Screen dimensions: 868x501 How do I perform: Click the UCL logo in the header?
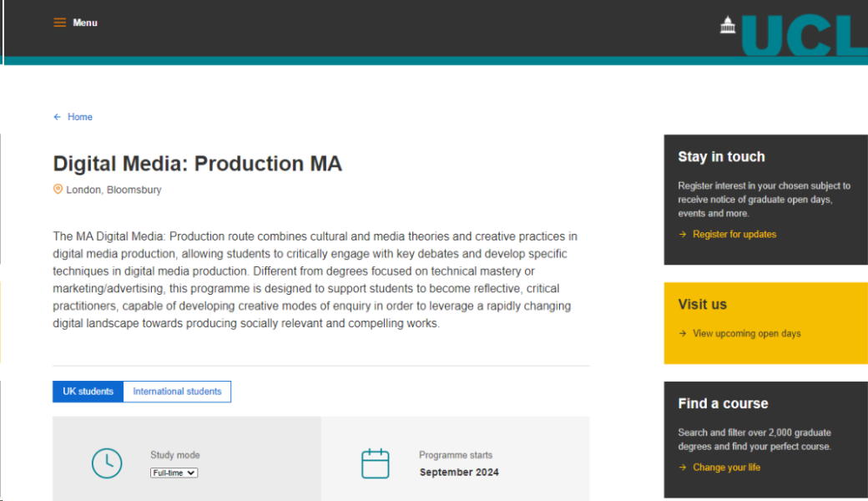point(793,34)
